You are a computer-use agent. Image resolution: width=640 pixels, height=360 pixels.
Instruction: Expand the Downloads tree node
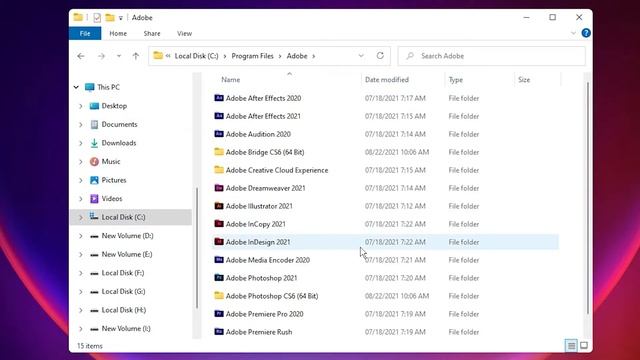point(80,143)
